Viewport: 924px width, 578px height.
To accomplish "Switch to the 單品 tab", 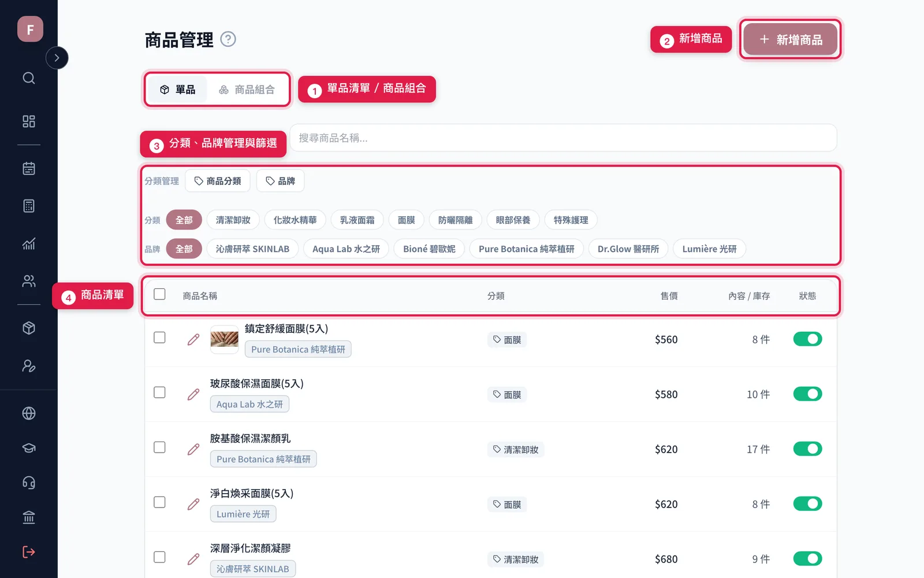I will (177, 90).
